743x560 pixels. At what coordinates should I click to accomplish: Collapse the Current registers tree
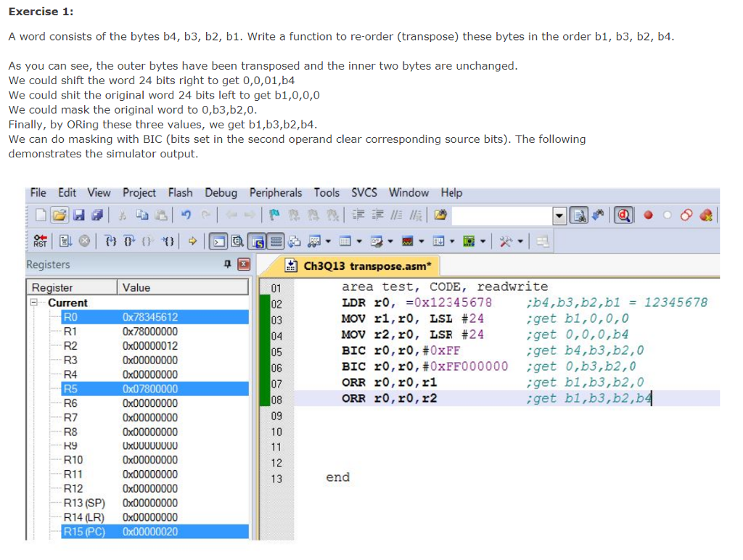(33, 302)
